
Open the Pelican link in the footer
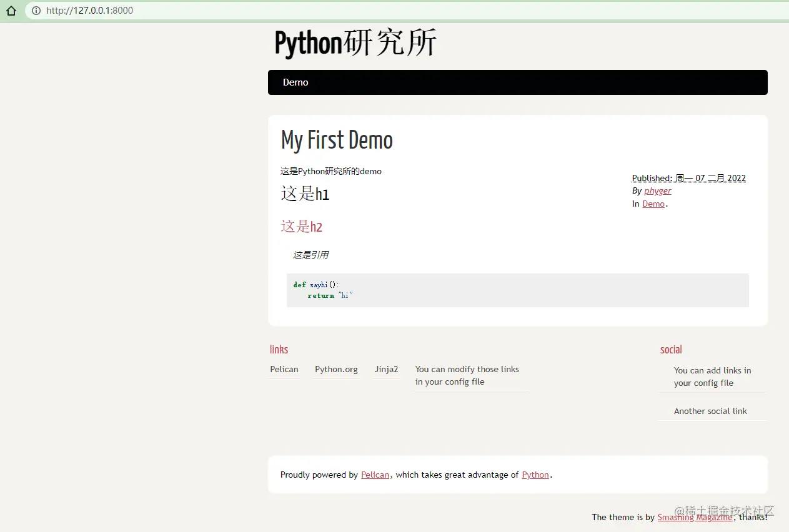tap(375, 475)
